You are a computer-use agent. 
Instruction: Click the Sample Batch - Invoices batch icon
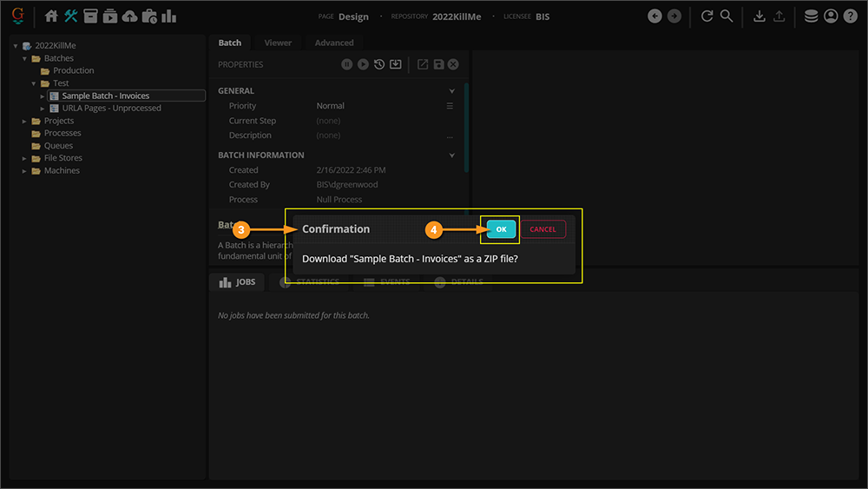tap(54, 96)
